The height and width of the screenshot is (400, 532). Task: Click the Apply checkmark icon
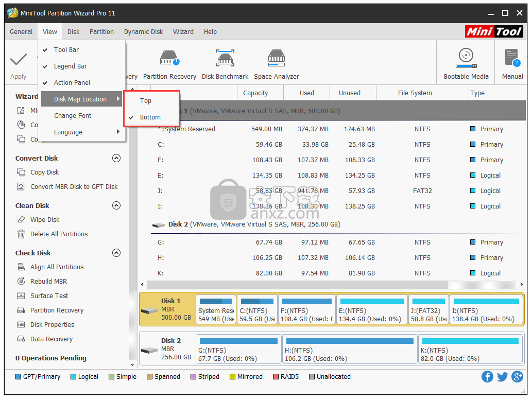coord(19,60)
